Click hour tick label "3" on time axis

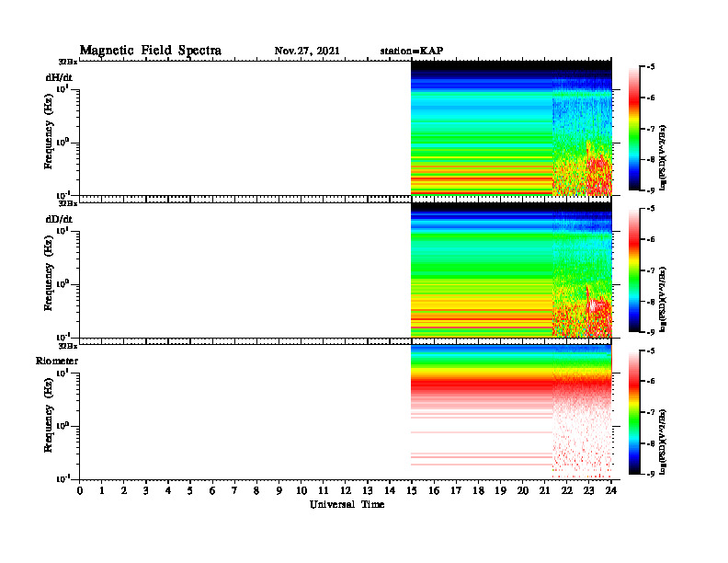(x=146, y=491)
